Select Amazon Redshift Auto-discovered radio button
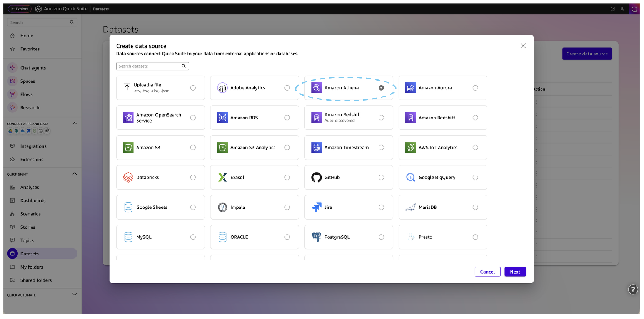Screen dimensions: 644x319 point(381,118)
